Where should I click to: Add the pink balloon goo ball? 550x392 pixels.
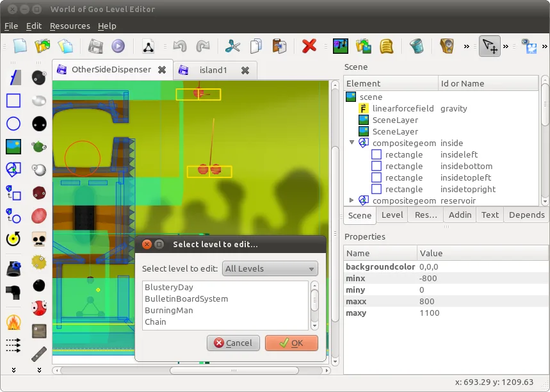[39, 215]
